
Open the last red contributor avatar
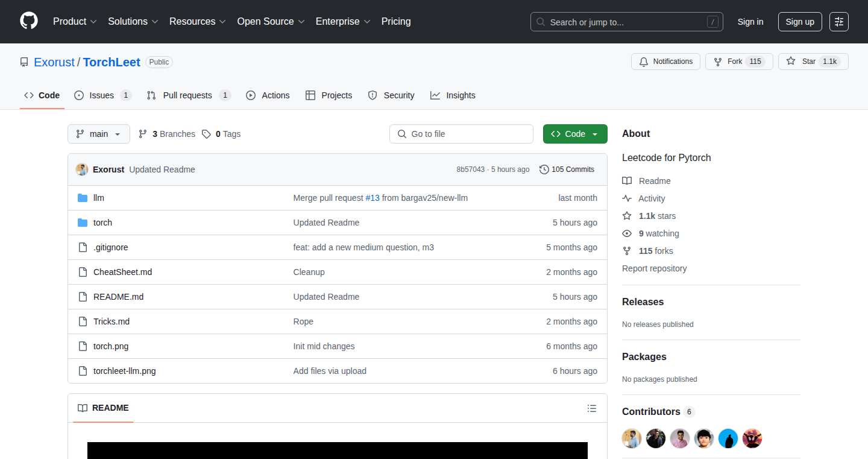pos(752,438)
